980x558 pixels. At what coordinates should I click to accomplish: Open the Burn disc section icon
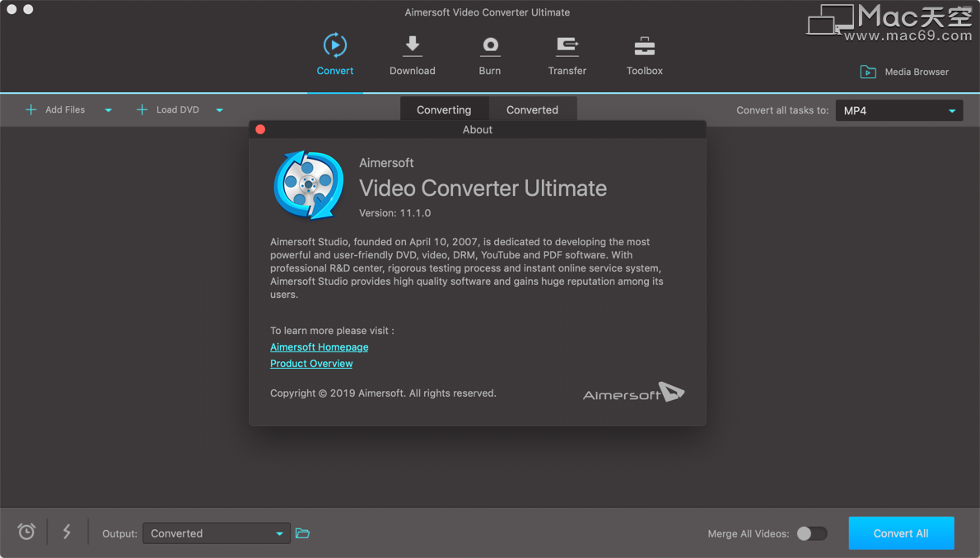click(x=490, y=45)
